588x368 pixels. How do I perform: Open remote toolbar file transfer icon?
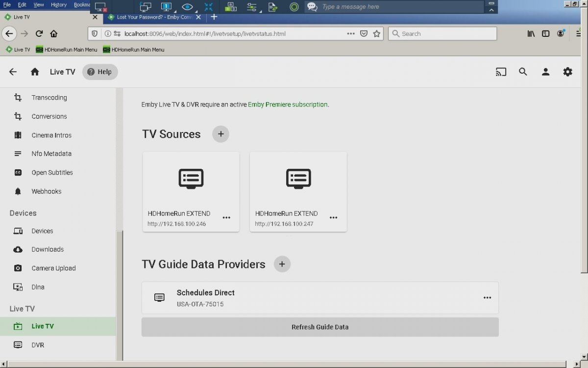[273, 7]
